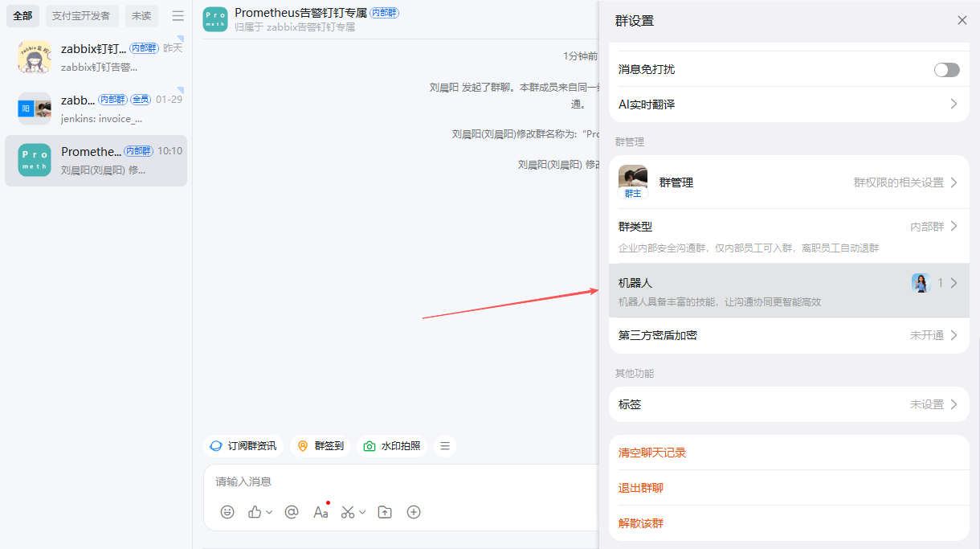Screen dimensions: 980x549
Task: Open AI实时翻译 settings
Action: click(x=789, y=104)
